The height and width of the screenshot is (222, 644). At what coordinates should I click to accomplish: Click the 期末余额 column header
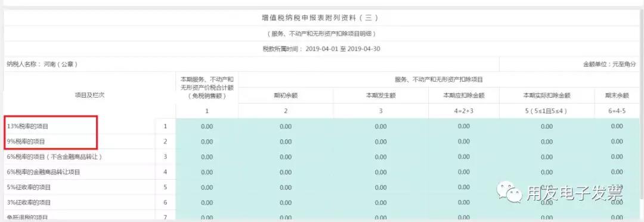point(617,95)
